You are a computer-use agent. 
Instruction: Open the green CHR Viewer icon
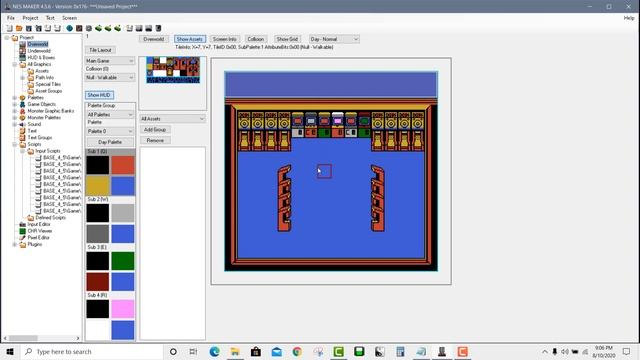point(22,231)
